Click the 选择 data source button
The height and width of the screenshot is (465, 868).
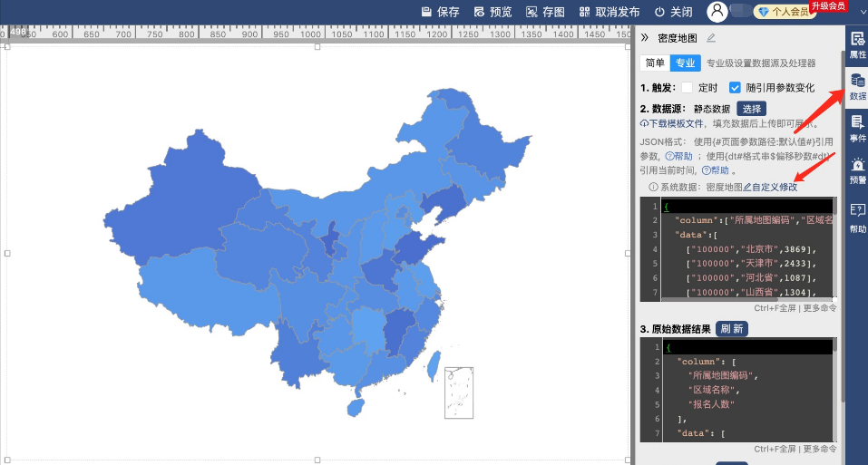(x=751, y=109)
